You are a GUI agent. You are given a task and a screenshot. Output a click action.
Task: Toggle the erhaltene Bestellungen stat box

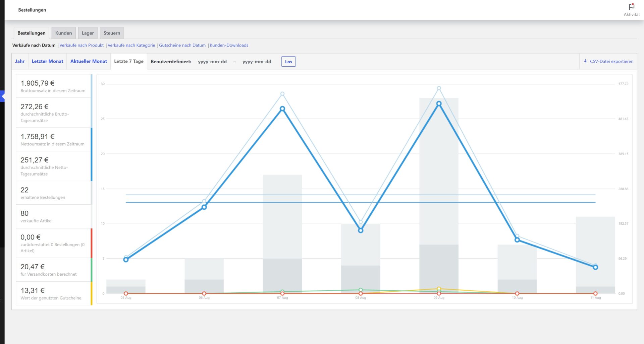click(x=52, y=193)
